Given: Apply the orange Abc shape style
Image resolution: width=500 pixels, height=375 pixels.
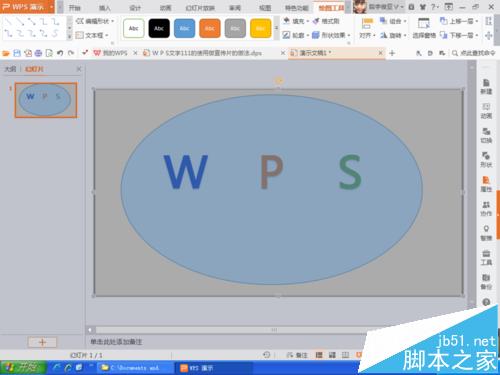Looking at the screenshot, I should coord(210,28).
